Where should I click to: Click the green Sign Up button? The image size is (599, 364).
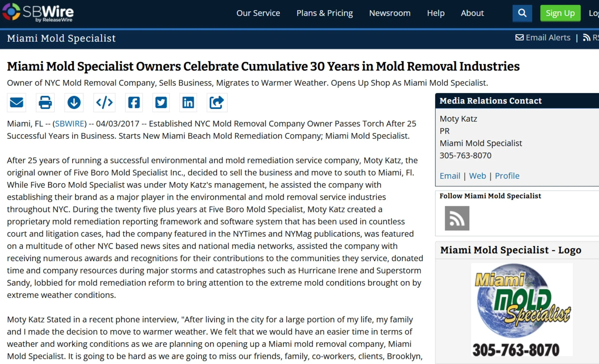[x=560, y=13]
